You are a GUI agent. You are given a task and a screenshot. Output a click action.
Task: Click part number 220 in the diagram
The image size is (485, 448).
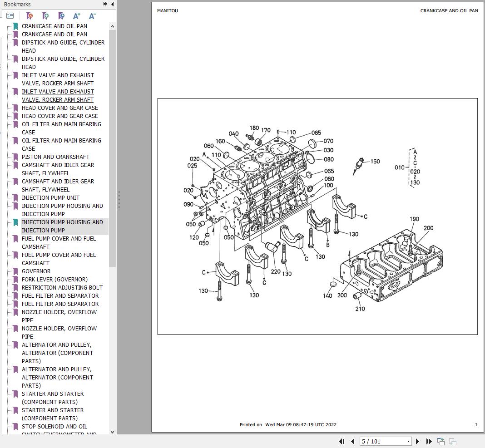pos(276,271)
